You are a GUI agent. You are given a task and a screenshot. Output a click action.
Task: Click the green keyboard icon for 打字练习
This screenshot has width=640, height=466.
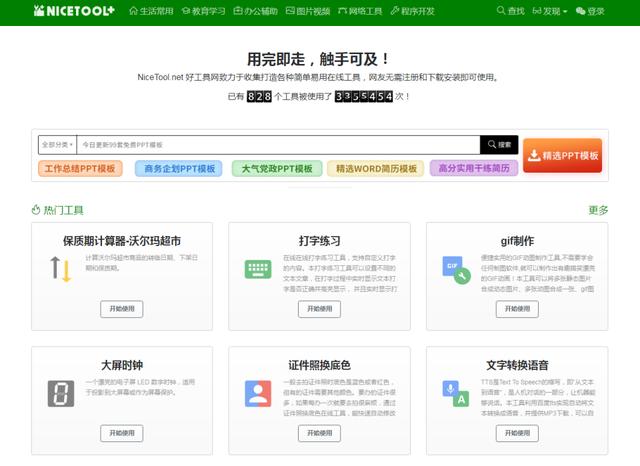pyautogui.click(x=258, y=269)
